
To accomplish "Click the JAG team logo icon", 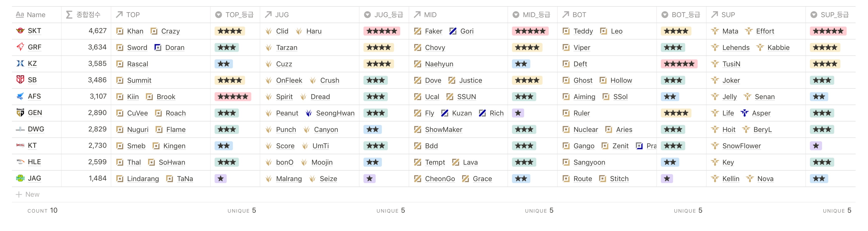I will (x=20, y=178).
